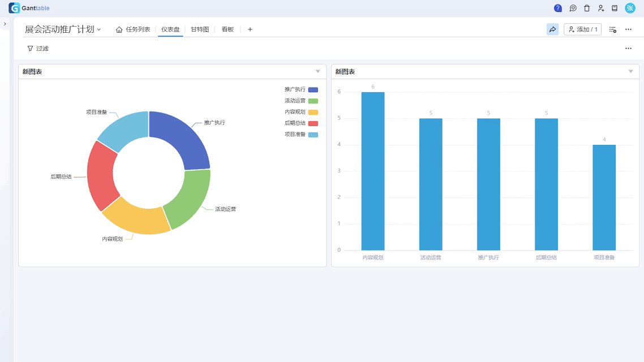Open the documentation book icon
Screen dimensions: 644x362
click(x=615, y=8)
